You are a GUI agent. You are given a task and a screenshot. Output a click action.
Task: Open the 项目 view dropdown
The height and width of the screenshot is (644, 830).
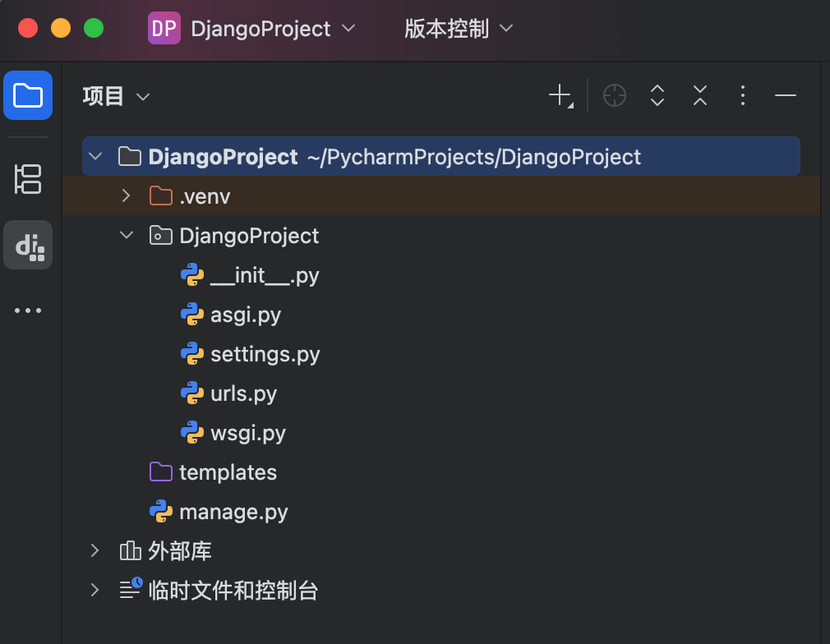(x=116, y=96)
